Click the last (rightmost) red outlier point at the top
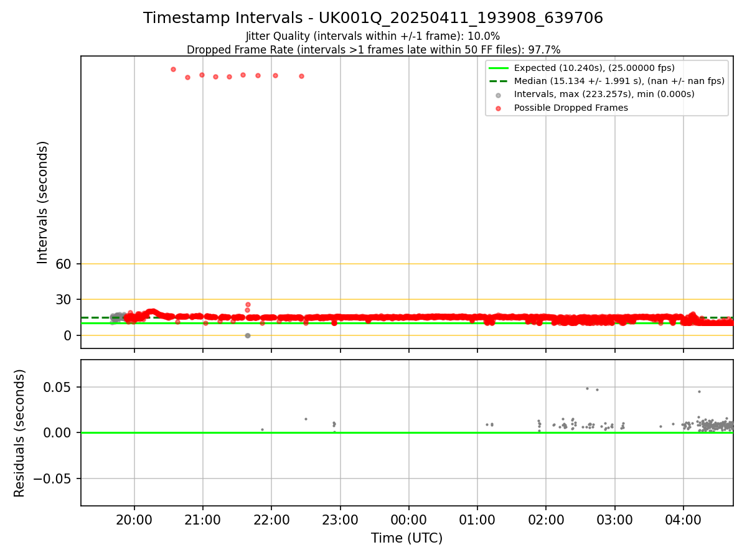 point(301,76)
